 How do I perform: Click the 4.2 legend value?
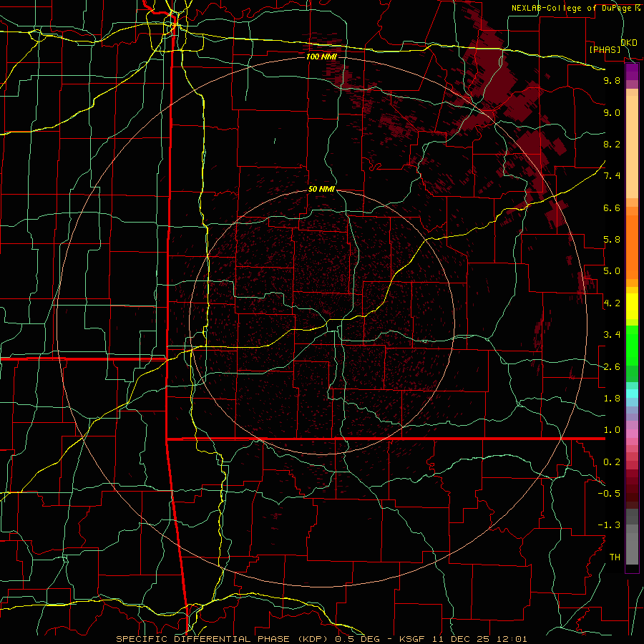(x=612, y=303)
